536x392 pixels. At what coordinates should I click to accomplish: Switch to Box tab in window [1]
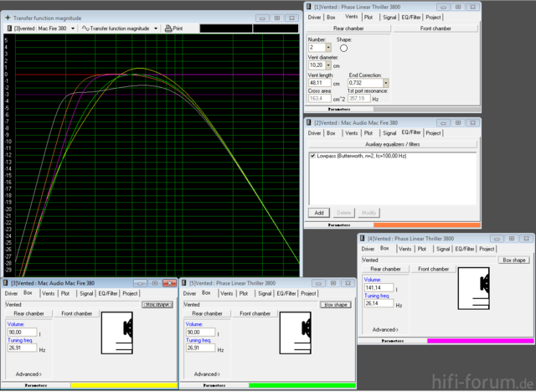[x=331, y=18]
